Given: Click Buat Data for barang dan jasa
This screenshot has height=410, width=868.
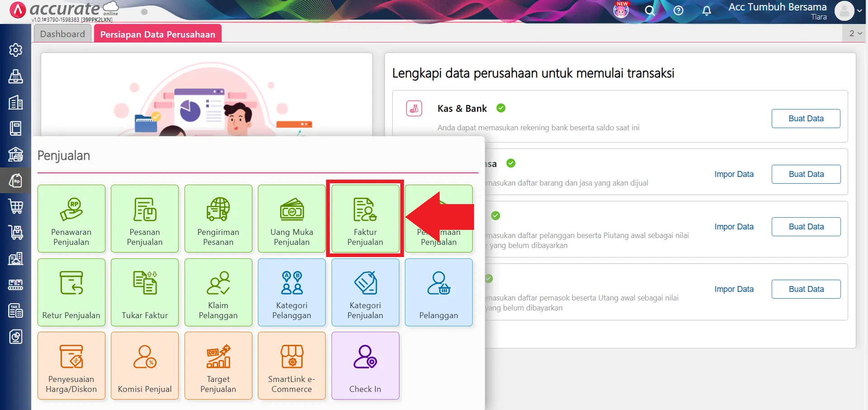Looking at the screenshot, I should 806,174.
